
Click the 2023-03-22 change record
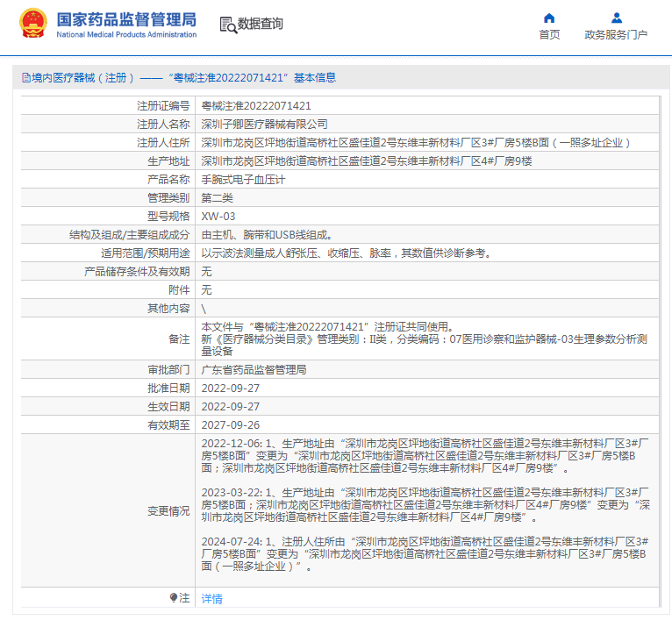point(425,505)
